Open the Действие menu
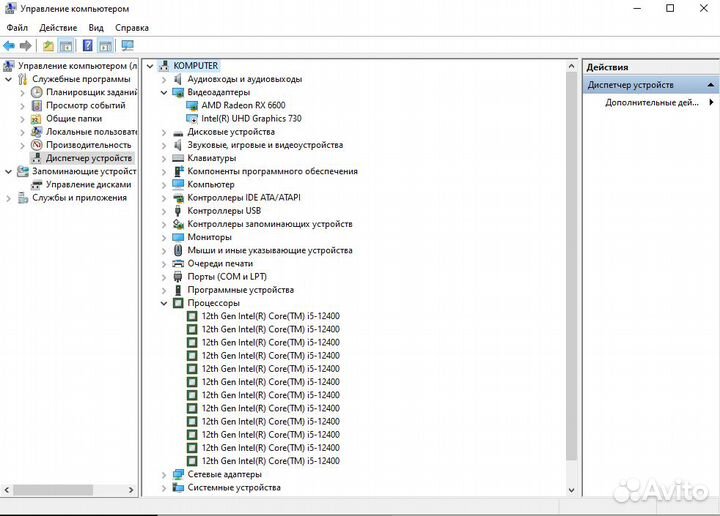This screenshot has height=516, width=720. click(58, 28)
